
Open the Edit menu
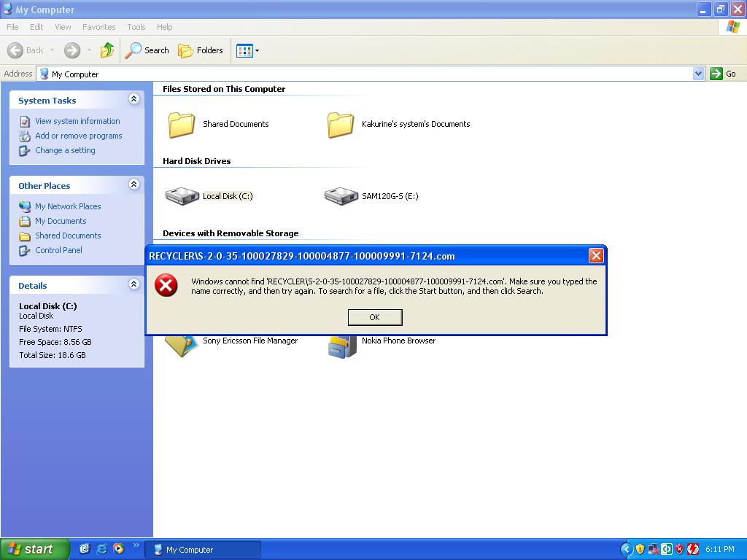(x=36, y=27)
